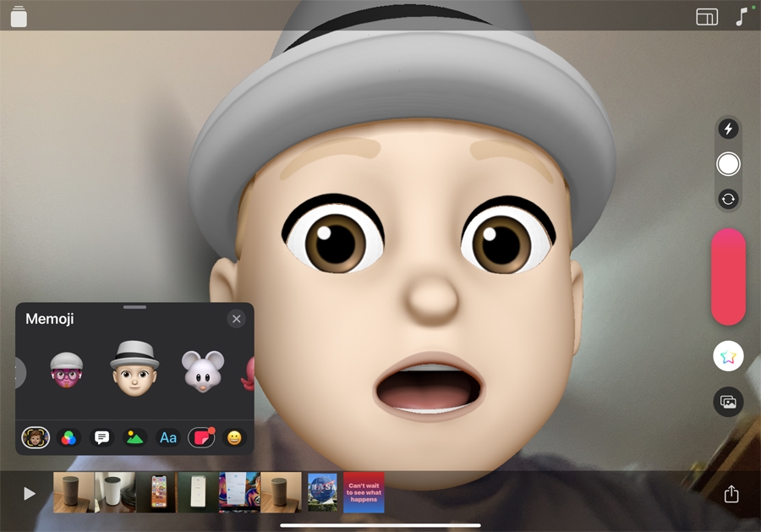Open the Text labels Aa tab
This screenshot has width=761, height=532.
pyautogui.click(x=168, y=438)
